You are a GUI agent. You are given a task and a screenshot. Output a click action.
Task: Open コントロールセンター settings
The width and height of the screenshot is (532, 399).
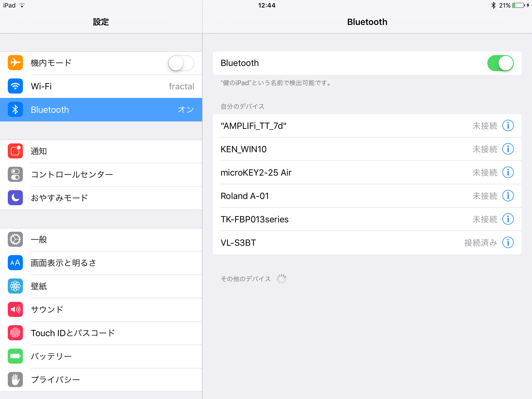coord(101,175)
